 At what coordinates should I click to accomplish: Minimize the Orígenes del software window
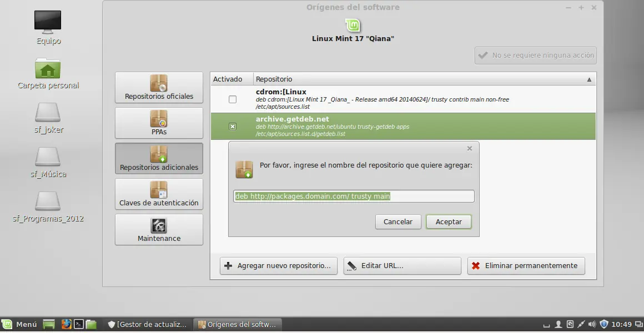(x=568, y=8)
